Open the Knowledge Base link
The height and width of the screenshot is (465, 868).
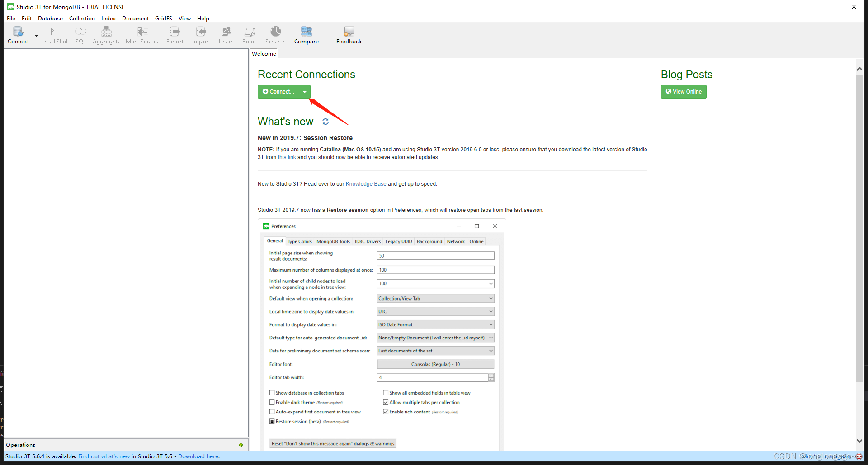(x=366, y=184)
